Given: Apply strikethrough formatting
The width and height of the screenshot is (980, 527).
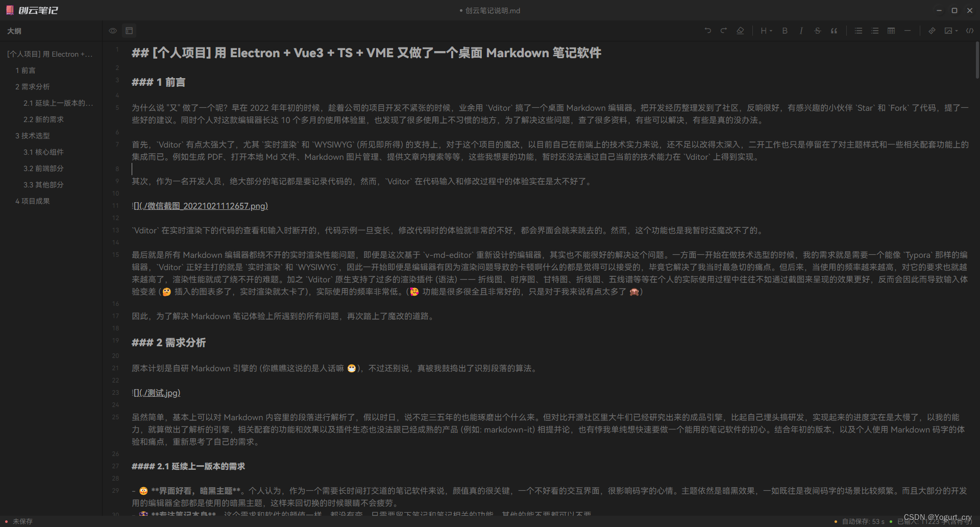Looking at the screenshot, I should pyautogui.click(x=817, y=31).
